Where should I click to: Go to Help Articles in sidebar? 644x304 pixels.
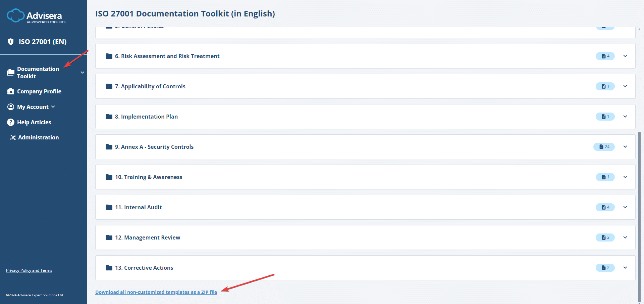click(x=34, y=122)
